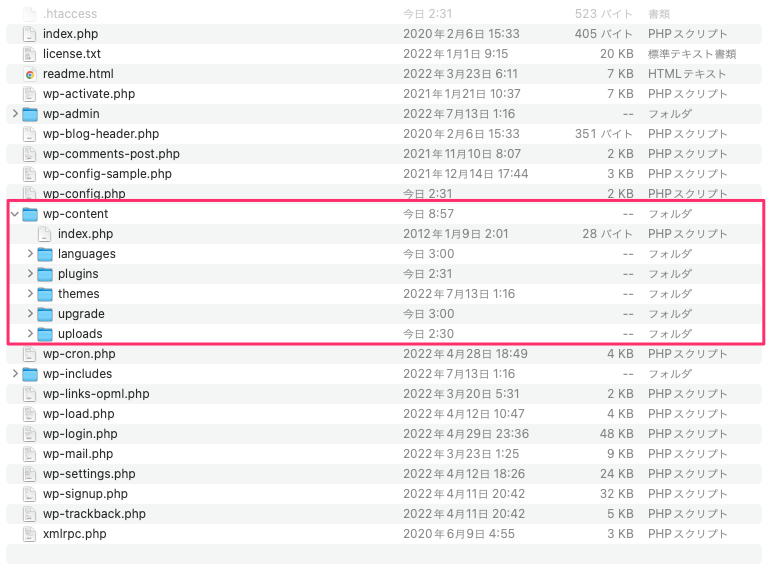
Task: Click the wp-includes folder icon
Action: [30, 374]
